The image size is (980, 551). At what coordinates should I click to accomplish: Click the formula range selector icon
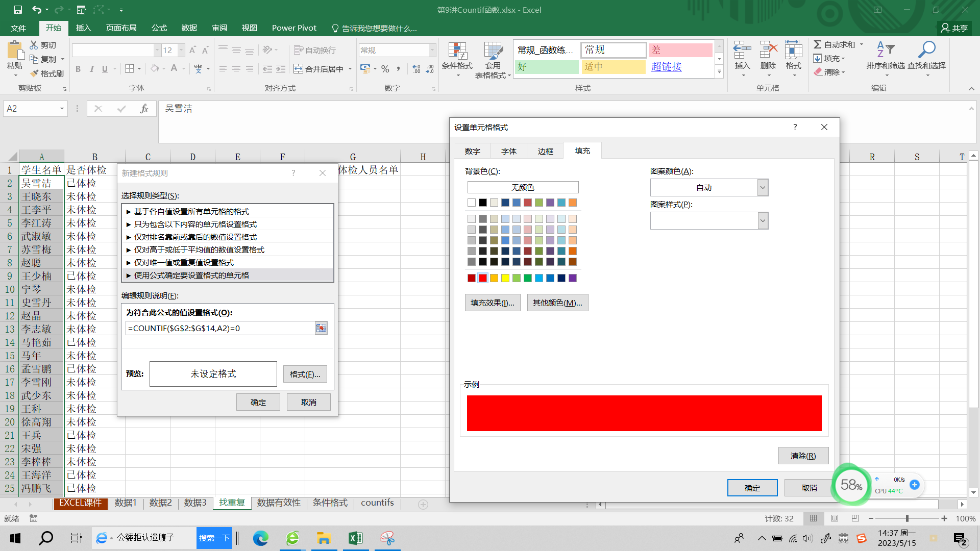321,328
